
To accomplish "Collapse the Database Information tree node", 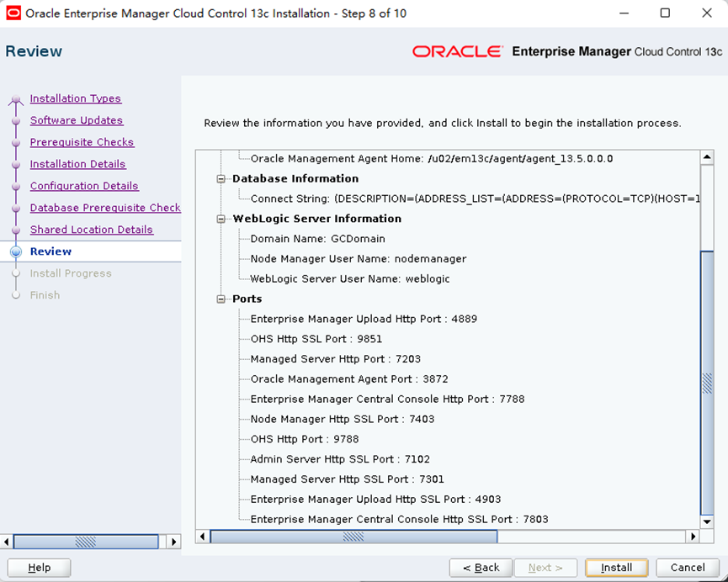I will coord(221,179).
